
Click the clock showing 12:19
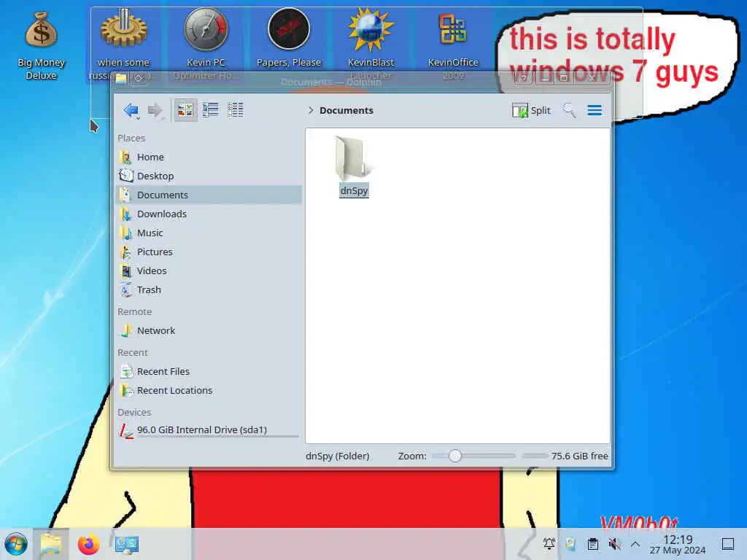click(x=678, y=544)
